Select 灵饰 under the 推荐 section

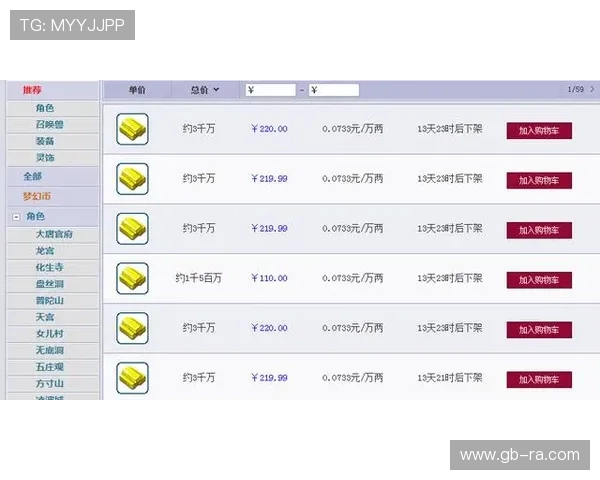45,158
